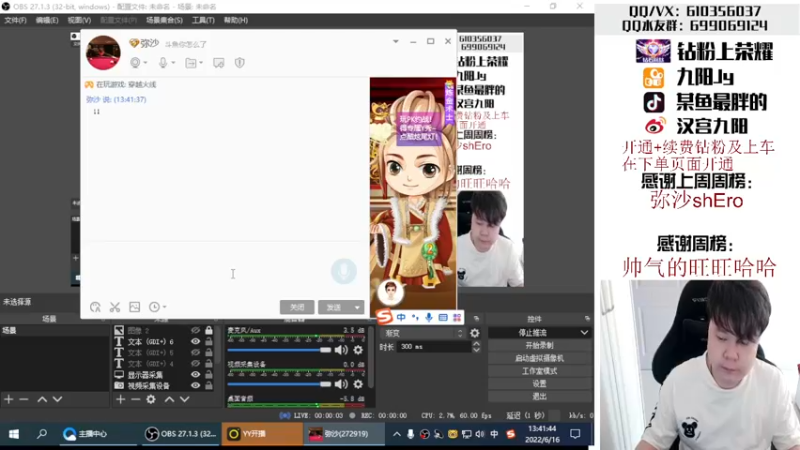
Task: Hide the 视频采集设备 source
Action: click(x=195, y=386)
